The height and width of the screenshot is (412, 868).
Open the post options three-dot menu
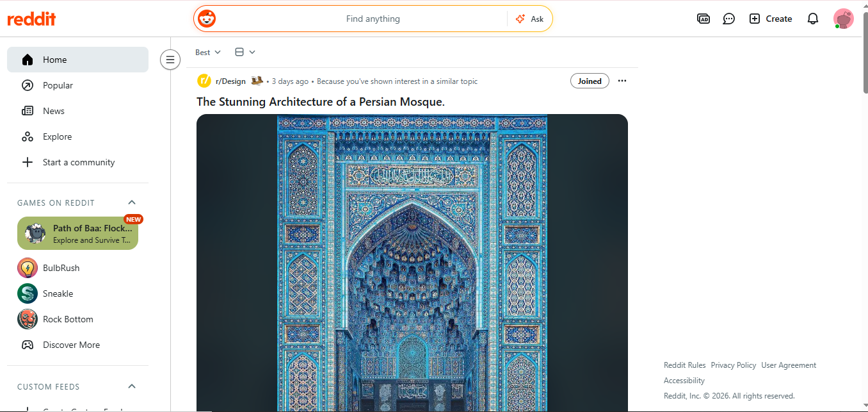tap(622, 81)
